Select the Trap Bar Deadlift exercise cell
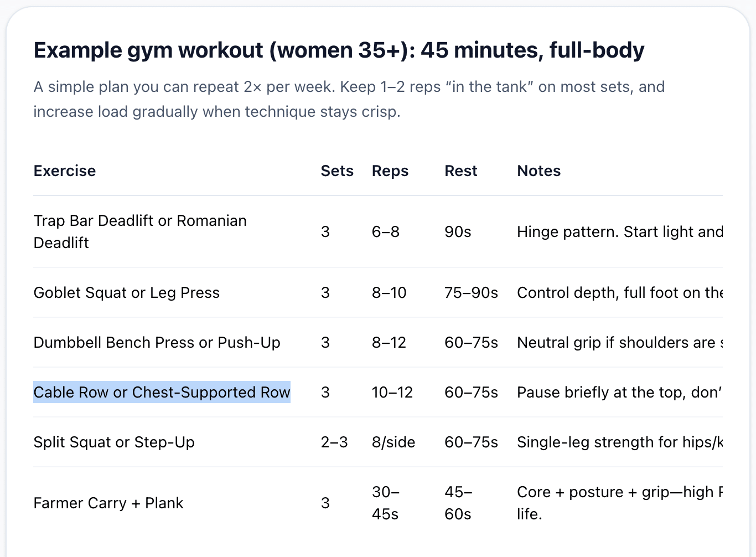Screen dimensions: 756x557 click(140, 231)
